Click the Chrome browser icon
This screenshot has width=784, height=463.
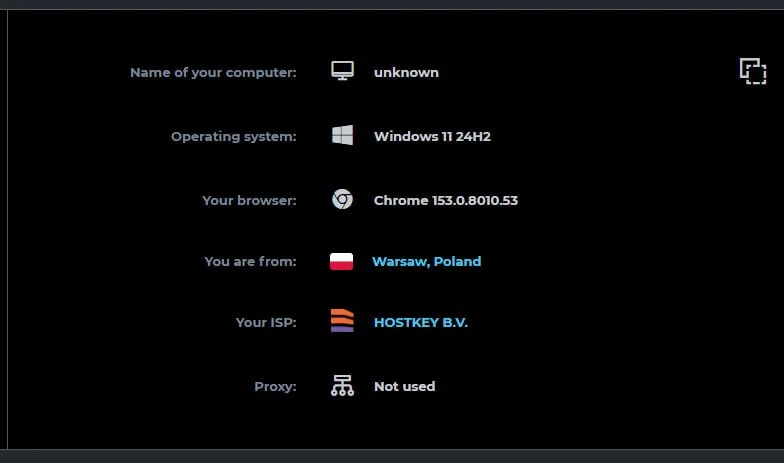342,199
